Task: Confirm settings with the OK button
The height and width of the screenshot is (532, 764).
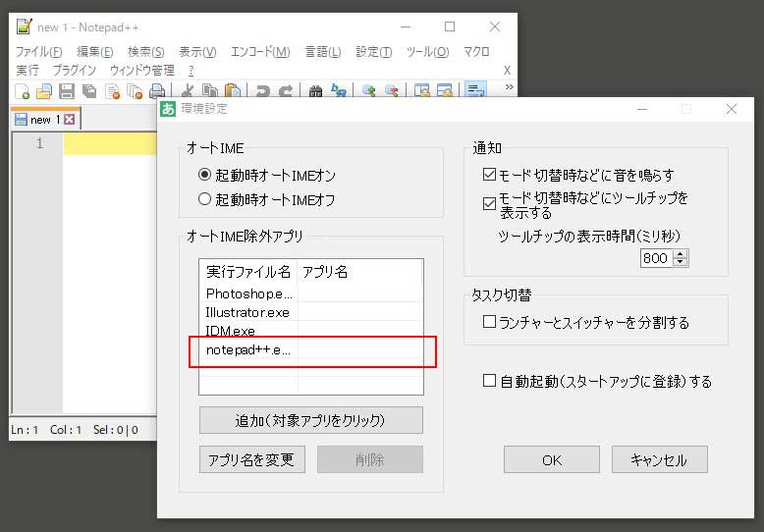Action: click(x=552, y=459)
